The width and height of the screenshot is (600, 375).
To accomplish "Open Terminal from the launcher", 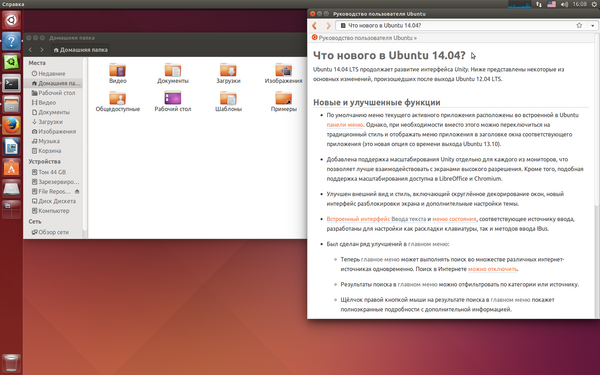I will click(11, 83).
